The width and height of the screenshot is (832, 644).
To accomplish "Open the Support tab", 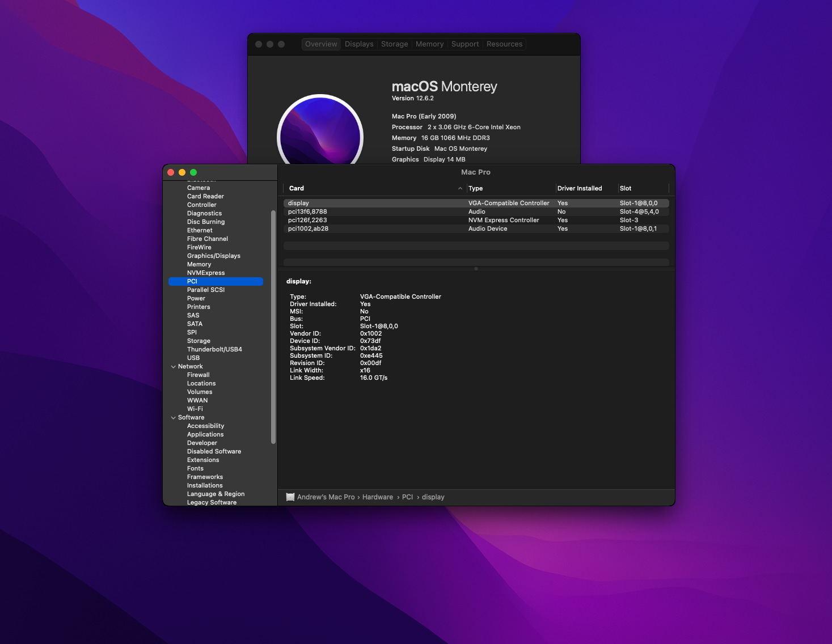I will [x=464, y=44].
